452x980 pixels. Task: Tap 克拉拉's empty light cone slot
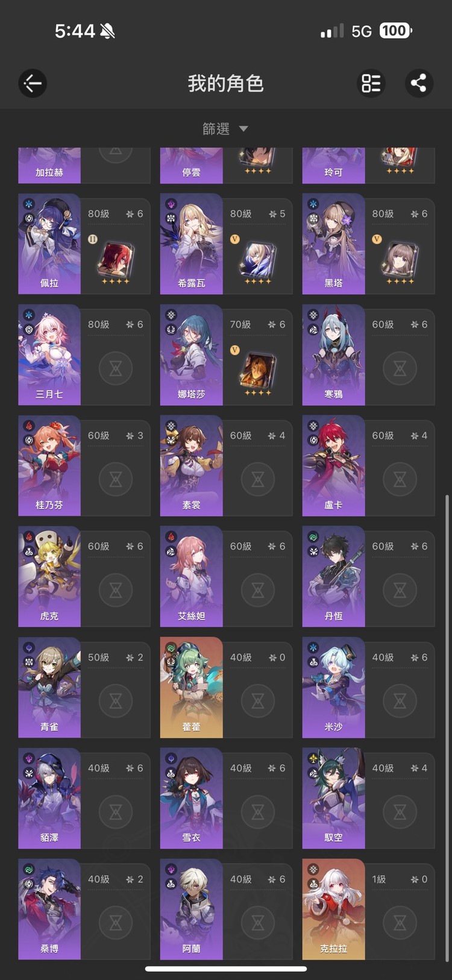click(400, 923)
